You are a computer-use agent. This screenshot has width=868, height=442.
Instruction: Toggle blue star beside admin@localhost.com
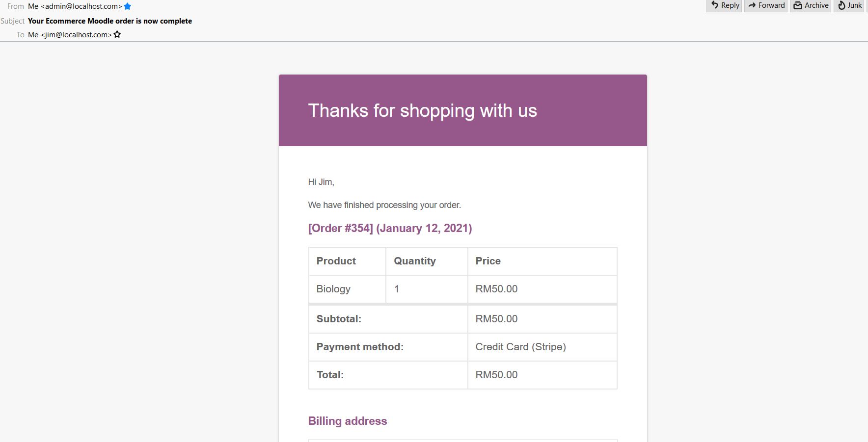(128, 6)
